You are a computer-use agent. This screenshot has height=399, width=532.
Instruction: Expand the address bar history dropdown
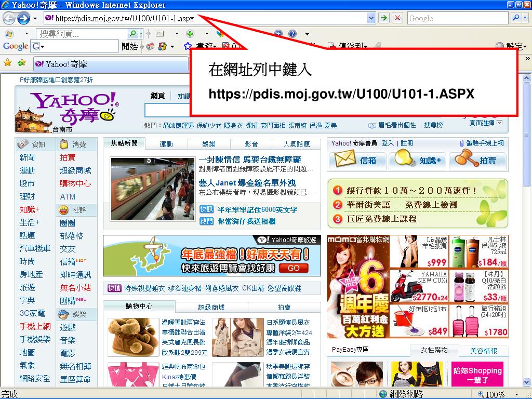(x=371, y=18)
